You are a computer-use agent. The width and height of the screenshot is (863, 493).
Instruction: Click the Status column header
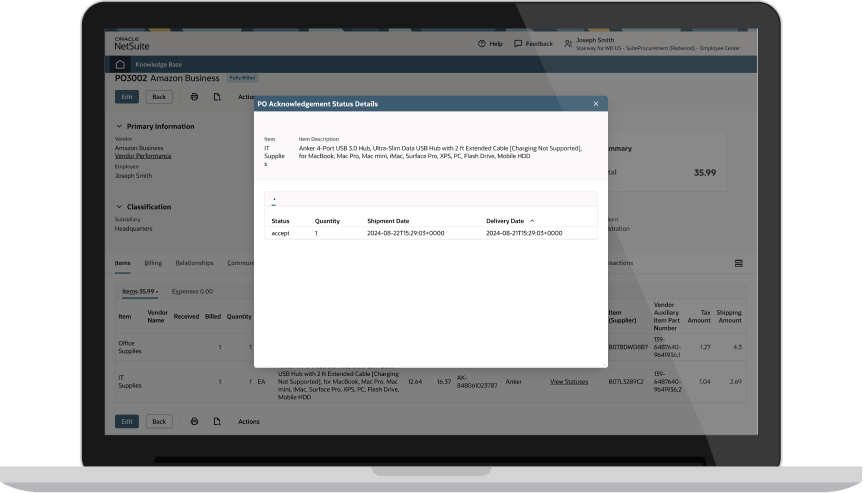[280, 221]
